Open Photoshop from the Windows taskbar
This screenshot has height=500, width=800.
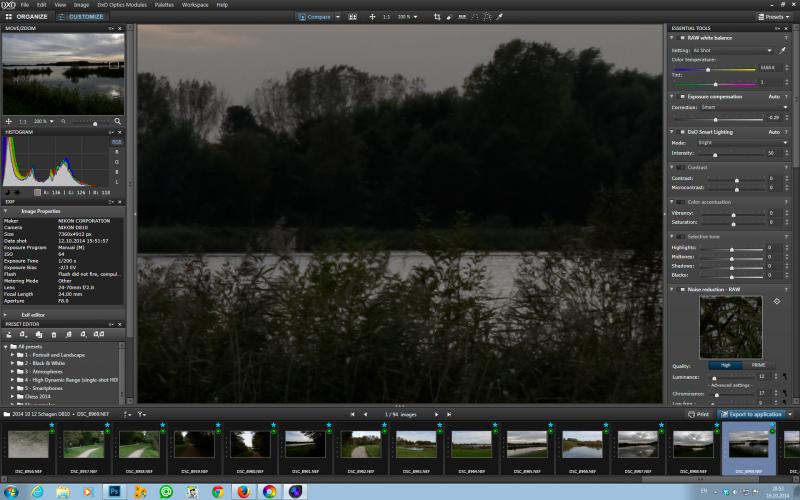pos(114,492)
